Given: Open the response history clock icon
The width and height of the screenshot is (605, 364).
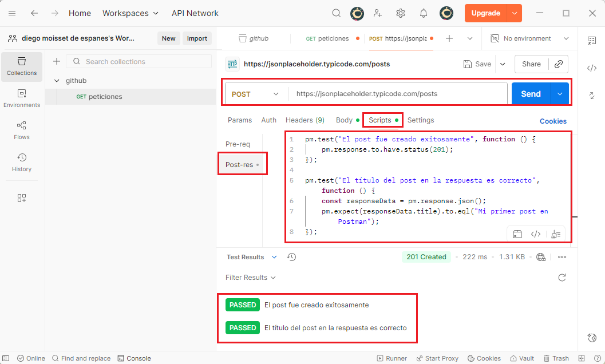Looking at the screenshot, I should point(291,257).
